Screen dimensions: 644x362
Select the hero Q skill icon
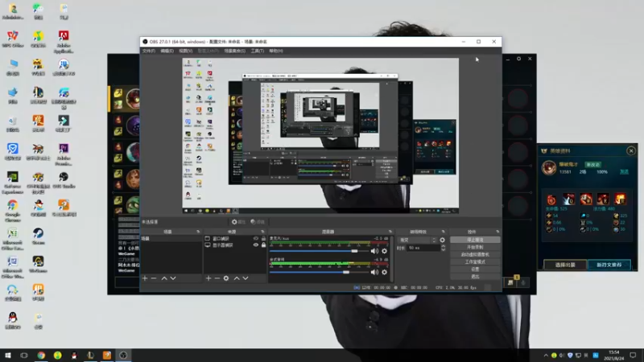pyautogui.click(x=569, y=200)
